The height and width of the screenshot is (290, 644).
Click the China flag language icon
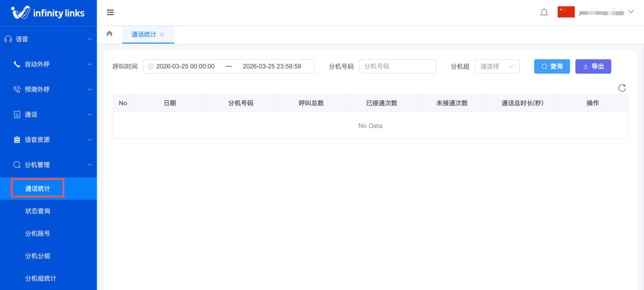point(566,12)
